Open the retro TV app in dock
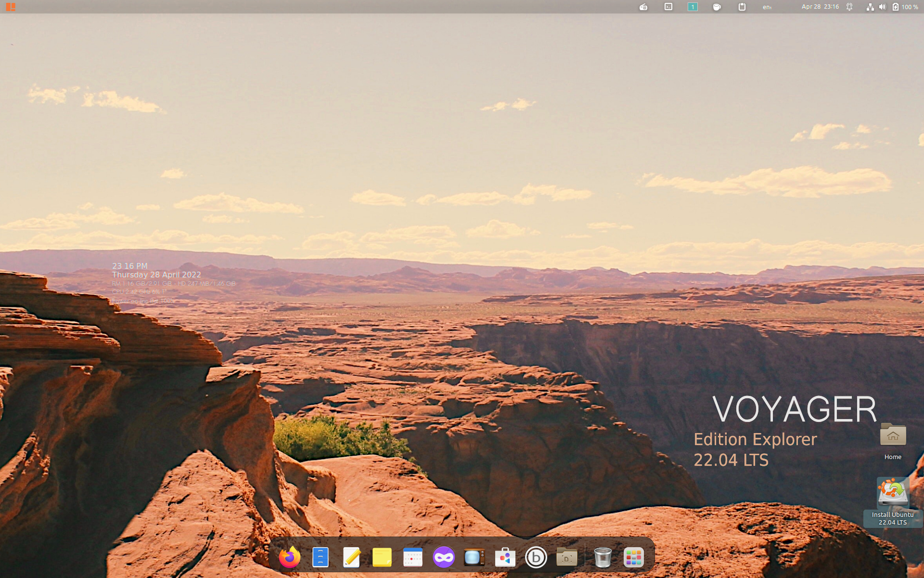This screenshot has height=578, width=924. pos(475,557)
